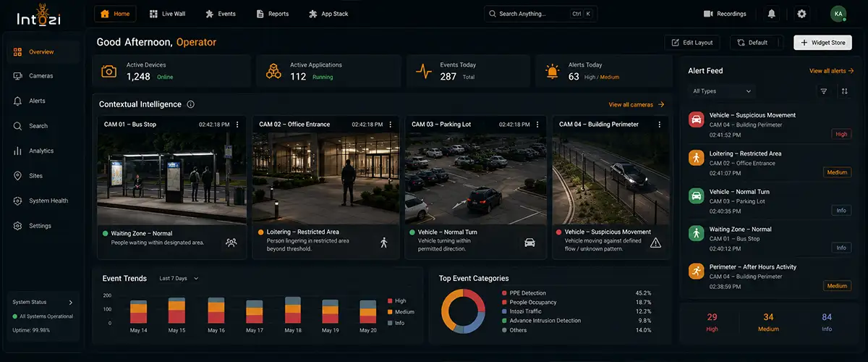The image size is (868, 362).
Task: Click the walking person icon under Loitering card
Action: 384,243
